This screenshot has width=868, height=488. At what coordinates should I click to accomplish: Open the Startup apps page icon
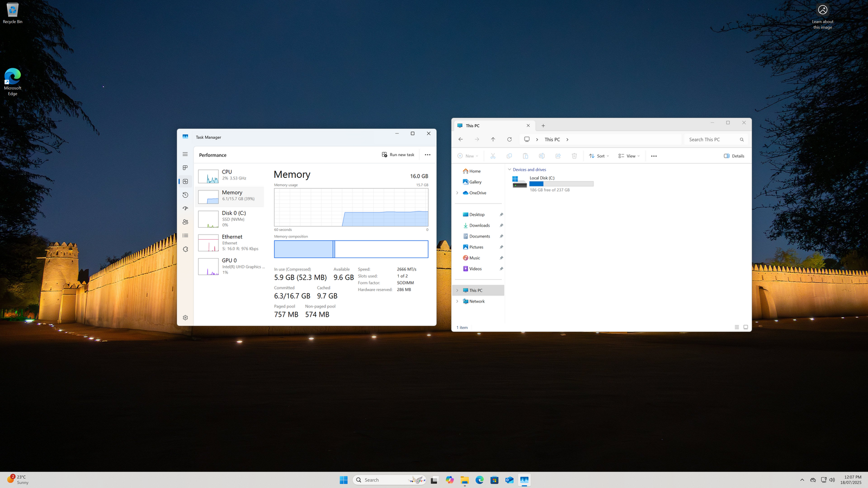coord(185,208)
